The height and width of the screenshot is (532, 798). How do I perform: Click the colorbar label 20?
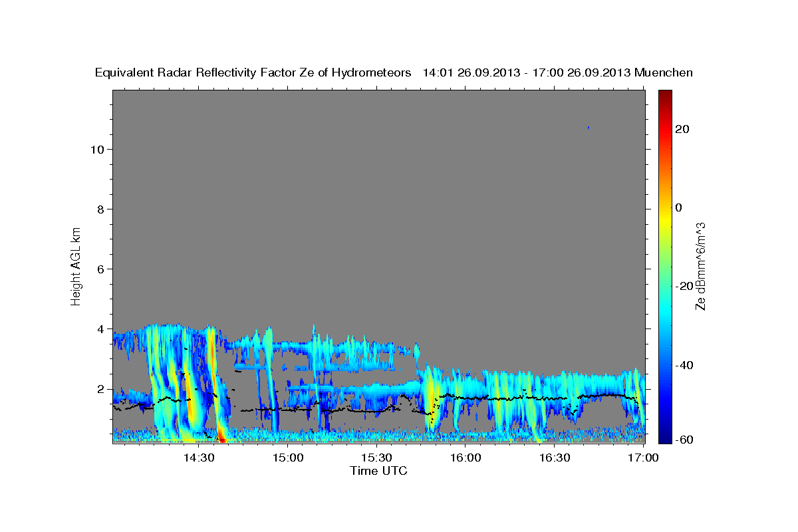pyautogui.click(x=682, y=129)
